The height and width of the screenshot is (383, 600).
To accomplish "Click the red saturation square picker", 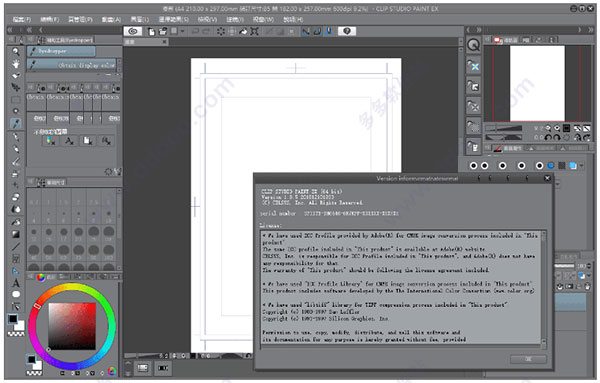I will point(72,326).
